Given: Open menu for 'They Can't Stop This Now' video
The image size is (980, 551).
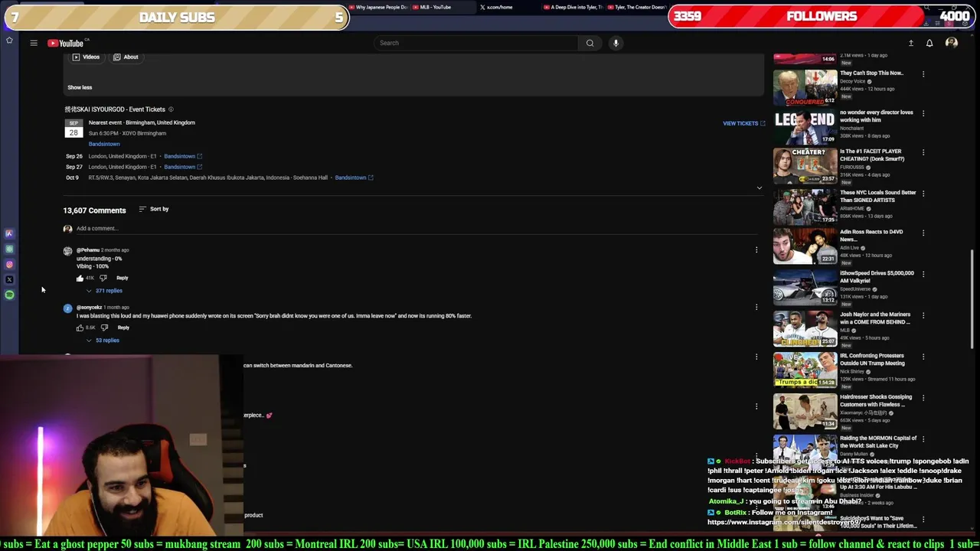Looking at the screenshot, I should tap(923, 74).
